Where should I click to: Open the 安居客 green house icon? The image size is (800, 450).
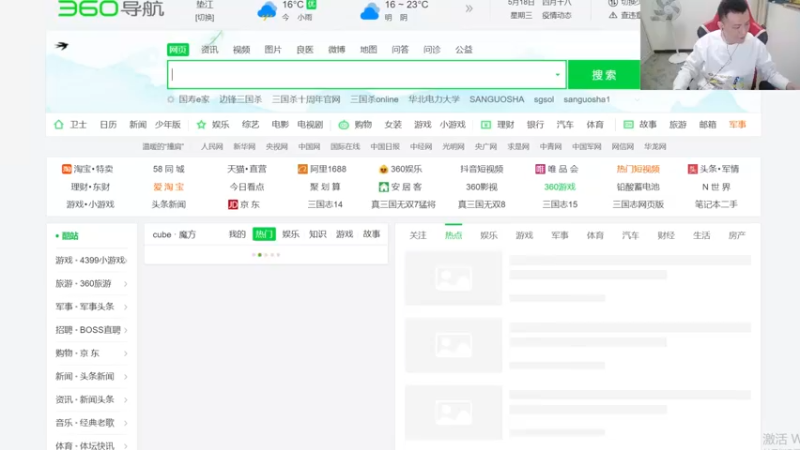click(383, 187)
